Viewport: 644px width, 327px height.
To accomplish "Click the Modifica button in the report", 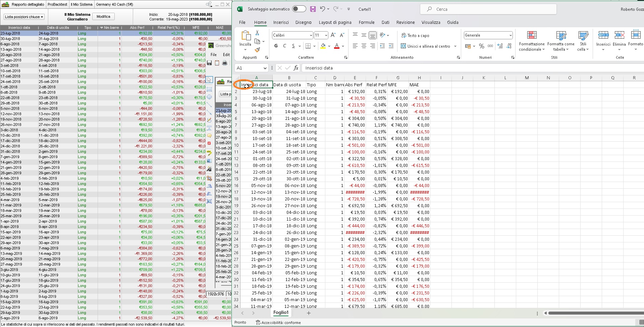I will click(103, 17).
